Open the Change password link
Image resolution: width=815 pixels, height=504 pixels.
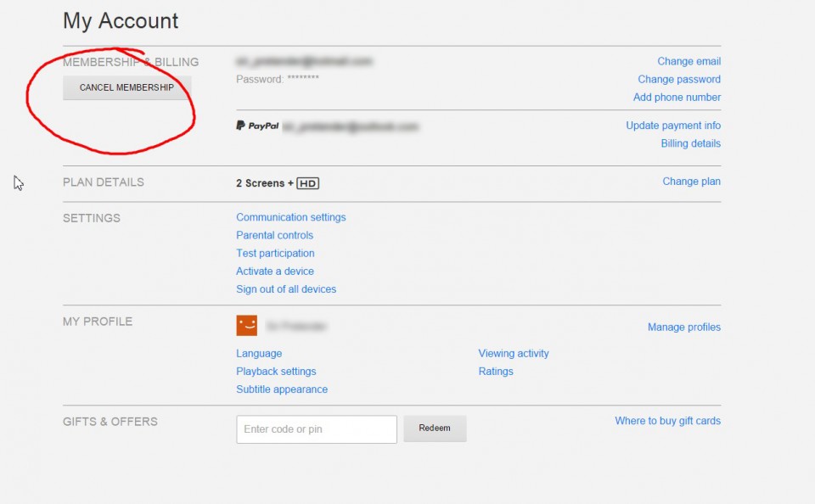(x=679, y=79)
